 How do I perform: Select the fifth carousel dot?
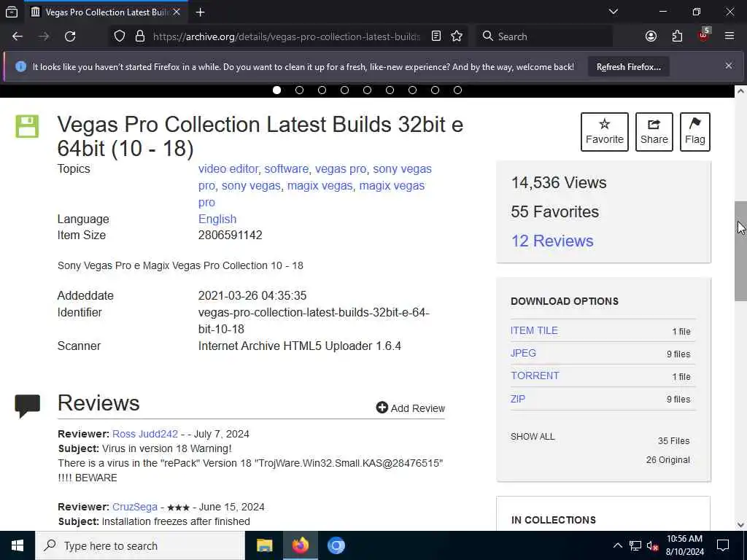tap(368, 90)
